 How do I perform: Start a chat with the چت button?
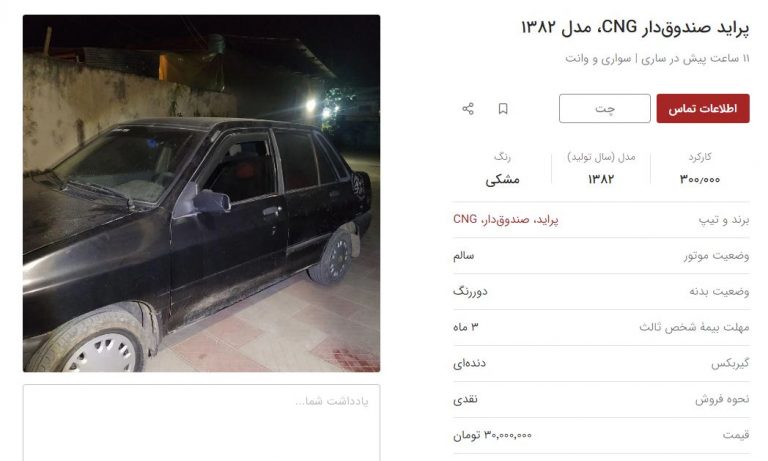click(604, 108)
